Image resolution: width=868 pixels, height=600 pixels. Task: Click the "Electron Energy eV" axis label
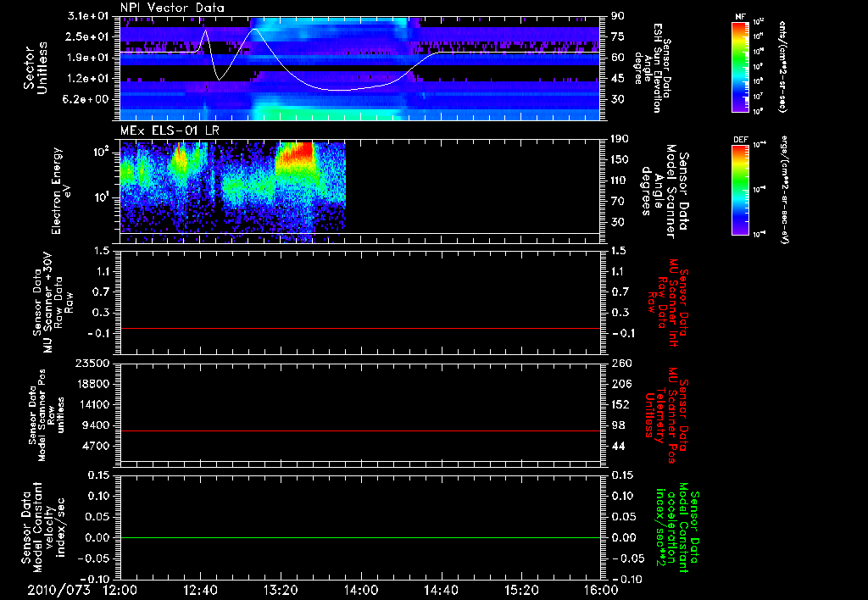coord(61,191)
